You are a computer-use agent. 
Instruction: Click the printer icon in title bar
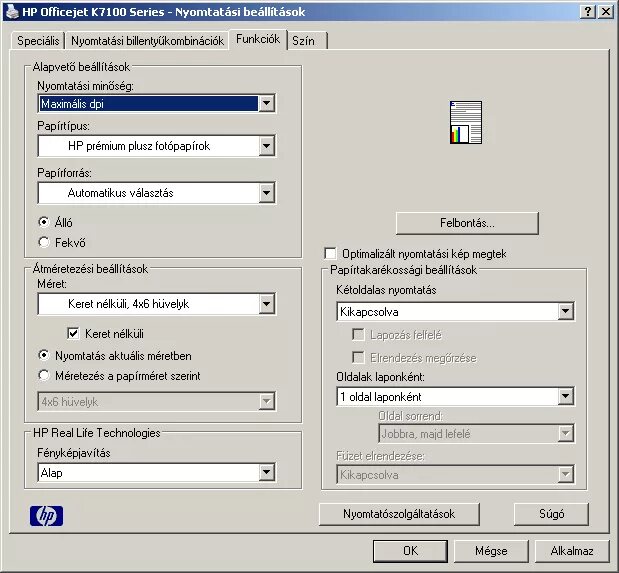tap(12, 11)
